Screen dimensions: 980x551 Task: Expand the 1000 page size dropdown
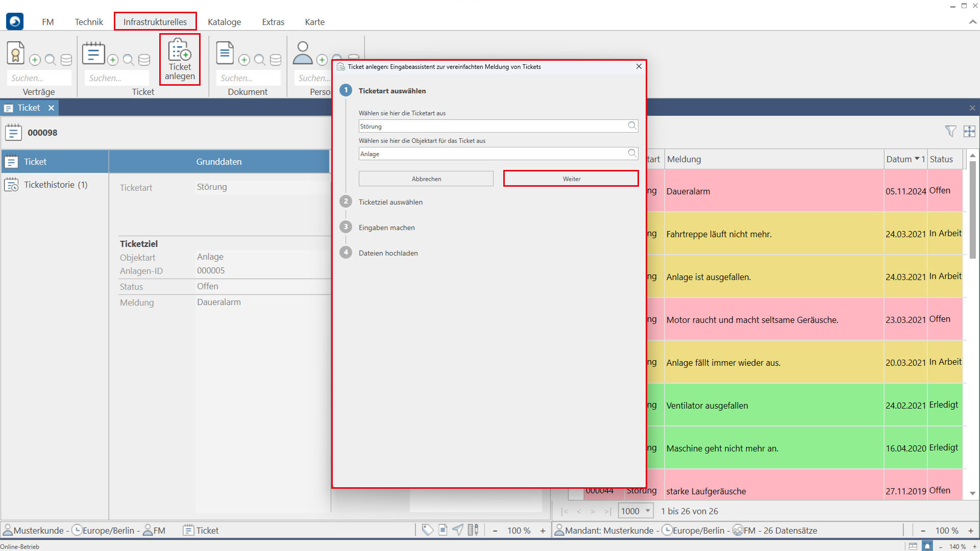[648, 511]
